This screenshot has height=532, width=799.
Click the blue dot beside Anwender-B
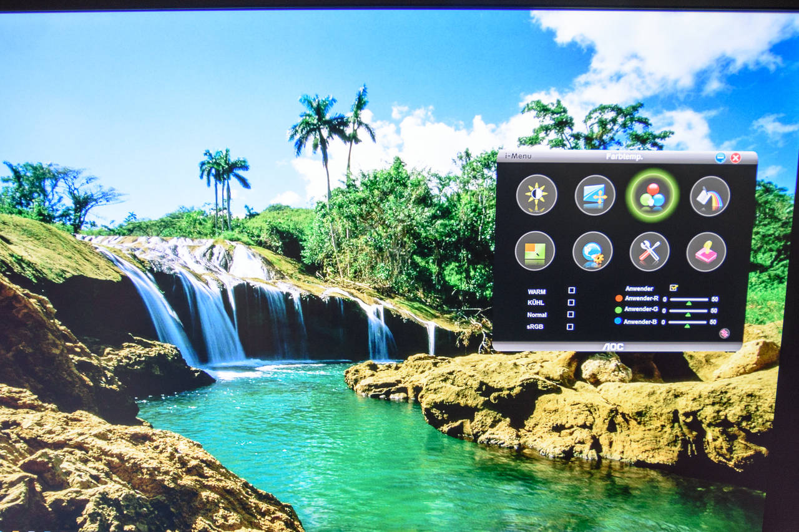coord(618,321)
